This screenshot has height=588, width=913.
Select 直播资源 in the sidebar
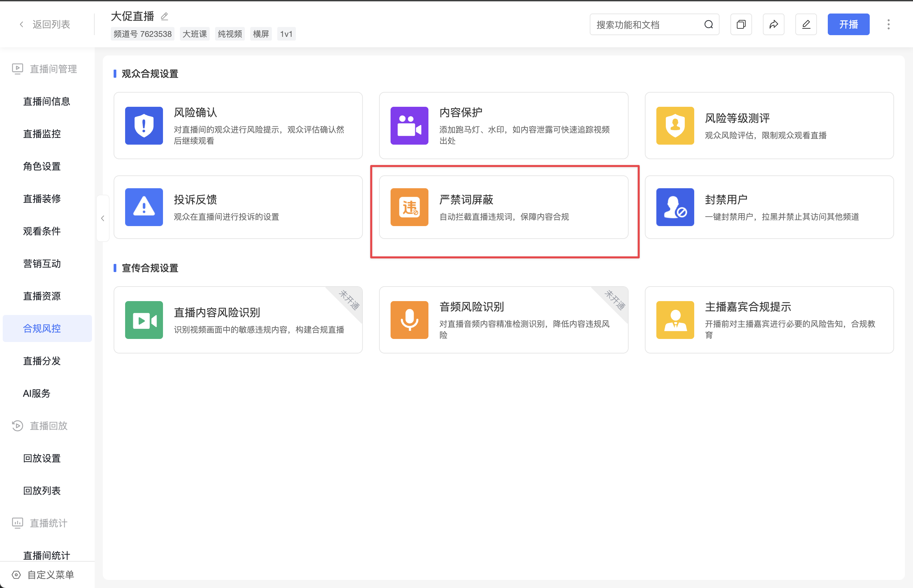point(47,296)
